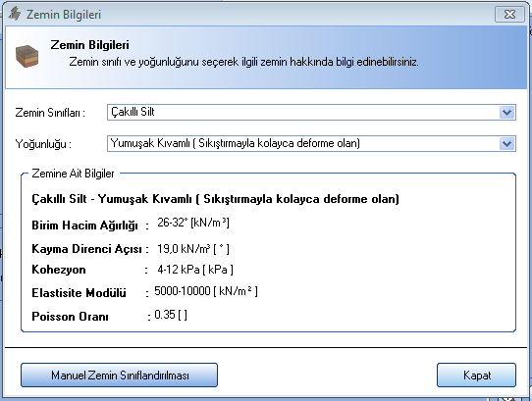Click the Zemin Bilgileri header title
532x401 pixels.
tap(90, 45)
